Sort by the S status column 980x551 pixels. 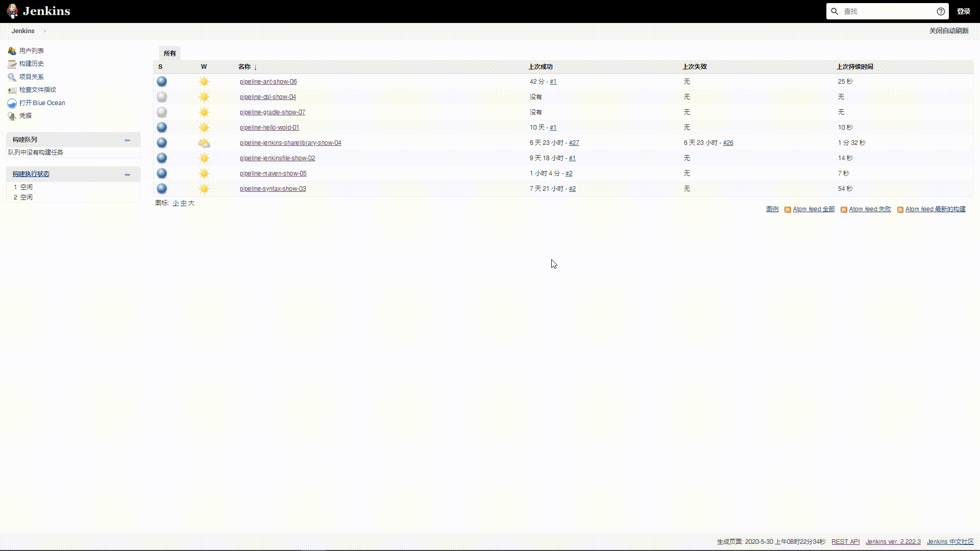pos(160,67)
